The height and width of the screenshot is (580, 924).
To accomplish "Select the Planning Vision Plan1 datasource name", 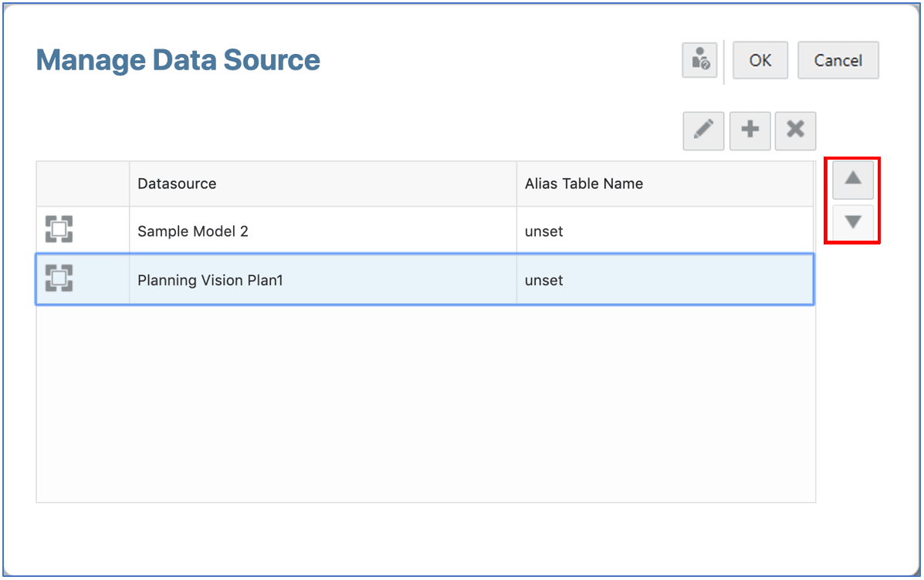I will coord(210,280).
